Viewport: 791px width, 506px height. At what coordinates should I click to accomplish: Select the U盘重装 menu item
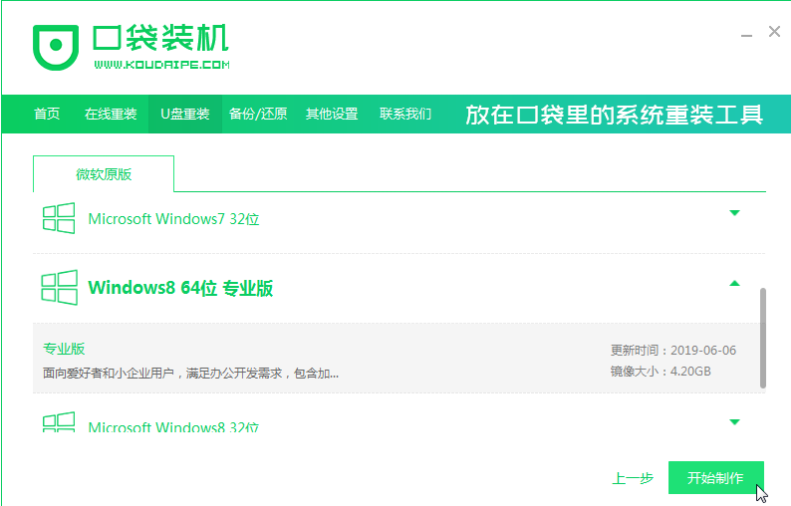click(185, 114)
